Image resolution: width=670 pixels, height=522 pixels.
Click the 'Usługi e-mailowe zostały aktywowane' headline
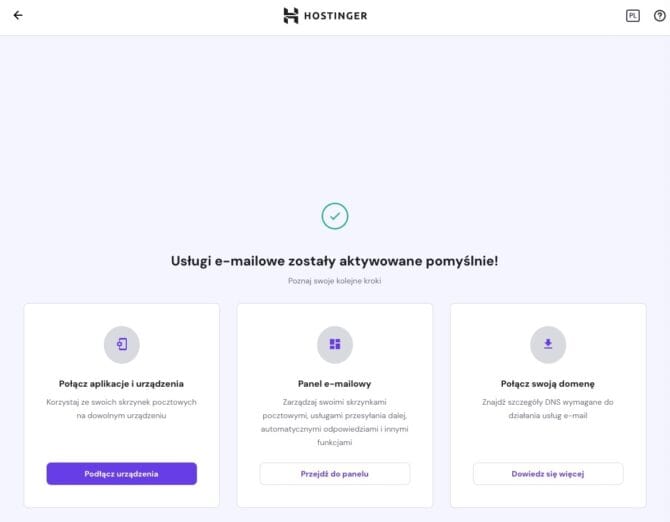(x=335, y=261)
